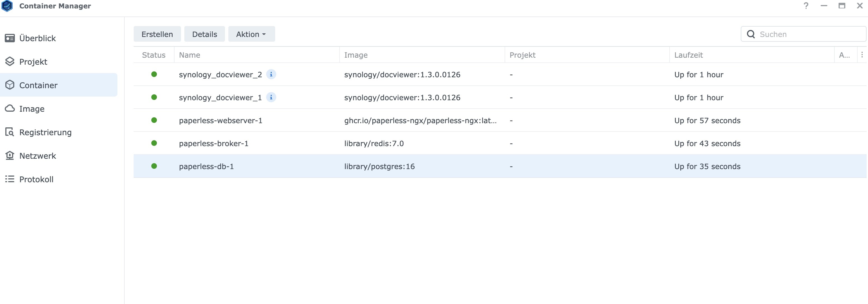Click the Projekt layers icon
This screenshot has height=304, width=868.
10,62
